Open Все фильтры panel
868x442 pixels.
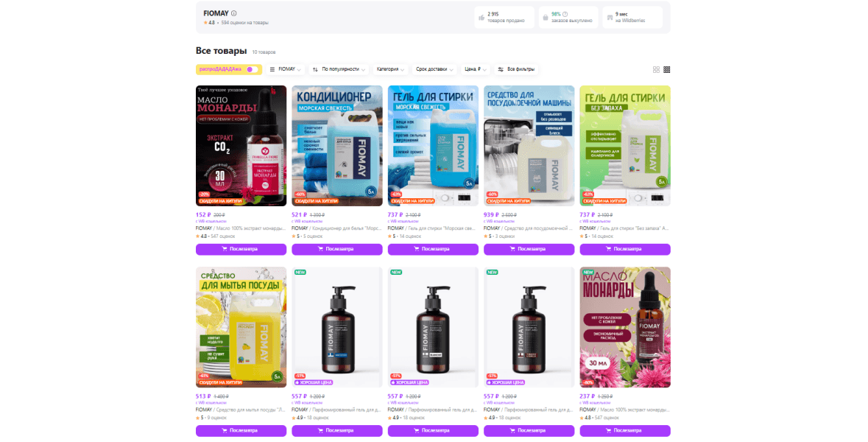(516, 70)
